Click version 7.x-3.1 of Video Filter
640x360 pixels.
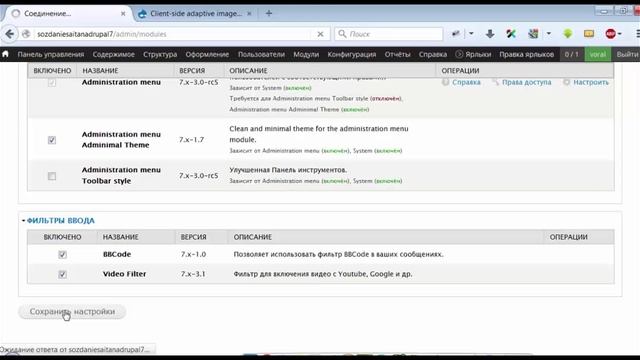coord(193,274)
